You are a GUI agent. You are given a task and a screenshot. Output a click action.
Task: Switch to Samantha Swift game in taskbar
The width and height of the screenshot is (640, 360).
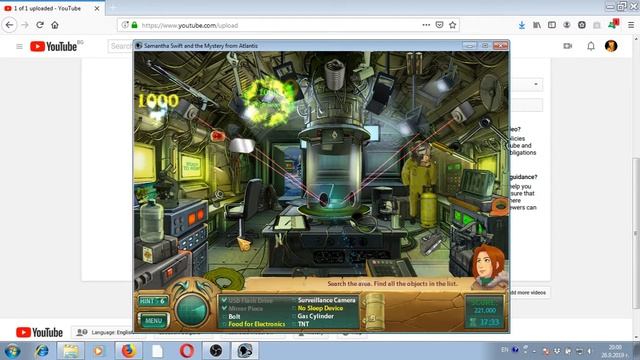coord(244,351)
